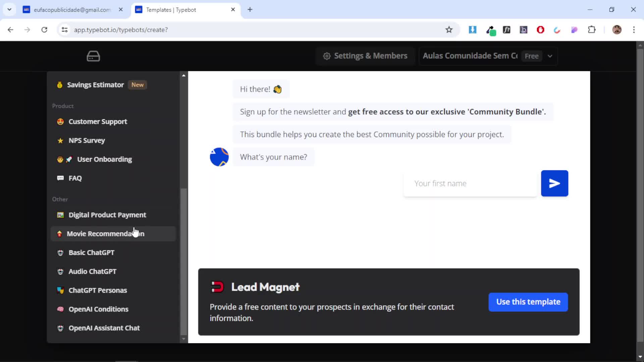Click the Lead Magnet logo in preview card
Viewport: 644px width, 362px height.
click(217, 287)
